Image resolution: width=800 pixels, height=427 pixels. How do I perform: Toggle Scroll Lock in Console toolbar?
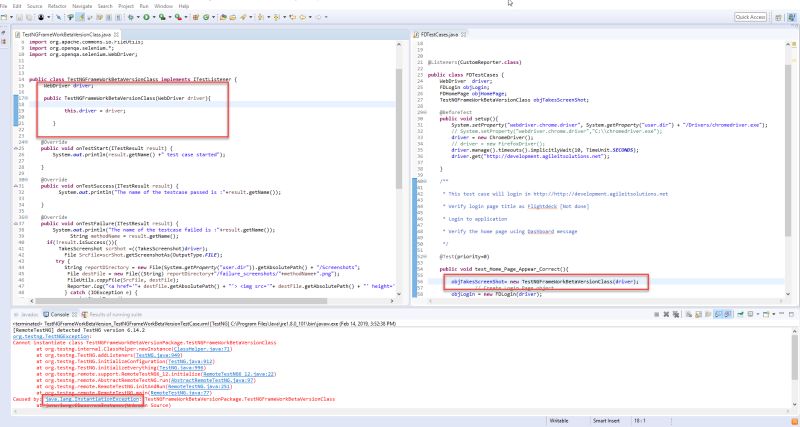pos(698,314)
